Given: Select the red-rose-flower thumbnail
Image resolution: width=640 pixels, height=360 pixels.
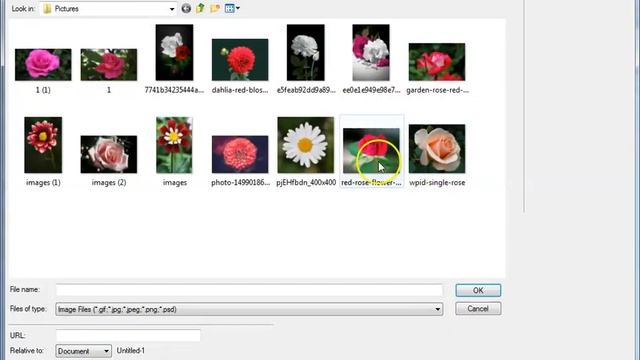Looking at the screenshot, I should click(x=371, y=151).
